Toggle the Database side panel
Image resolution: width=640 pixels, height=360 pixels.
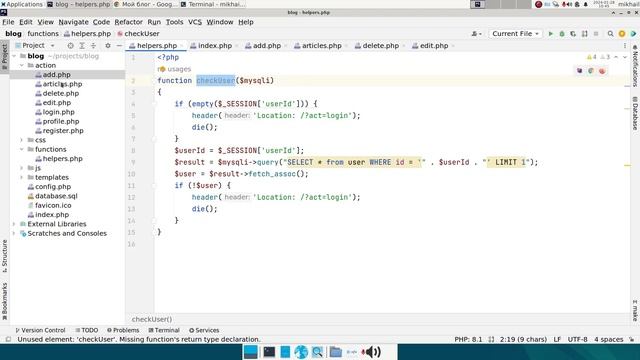pos(635,113)
